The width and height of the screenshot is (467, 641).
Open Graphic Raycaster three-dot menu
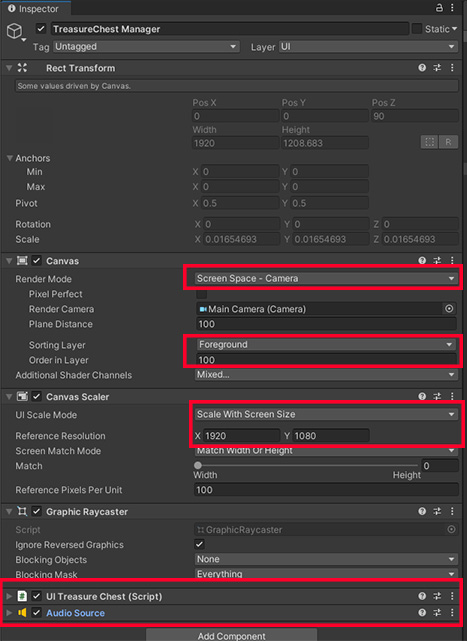pyautogui.click(x=452, y=511)
